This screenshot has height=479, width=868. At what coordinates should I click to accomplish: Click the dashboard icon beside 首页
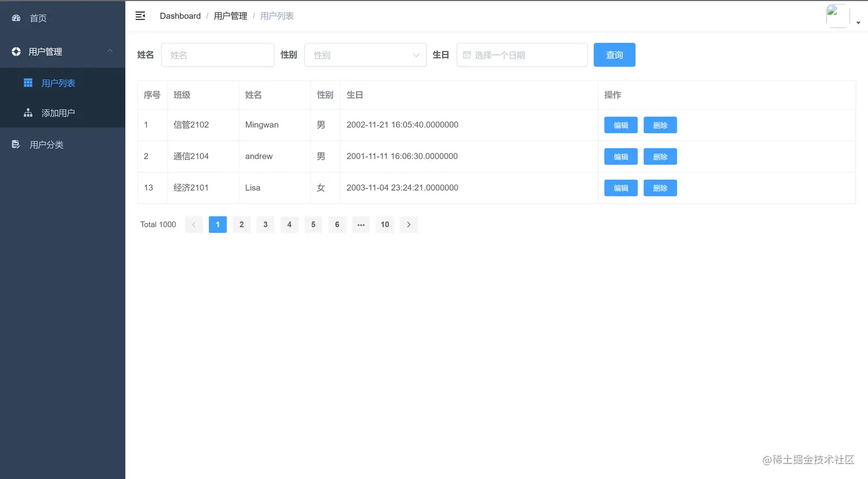[16, 18]
